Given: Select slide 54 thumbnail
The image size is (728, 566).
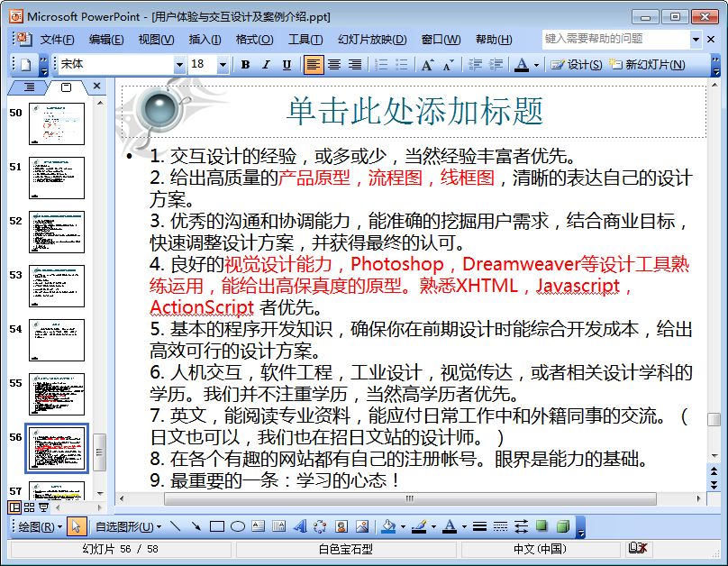Looking at the screenshot, I should [57, 341].
